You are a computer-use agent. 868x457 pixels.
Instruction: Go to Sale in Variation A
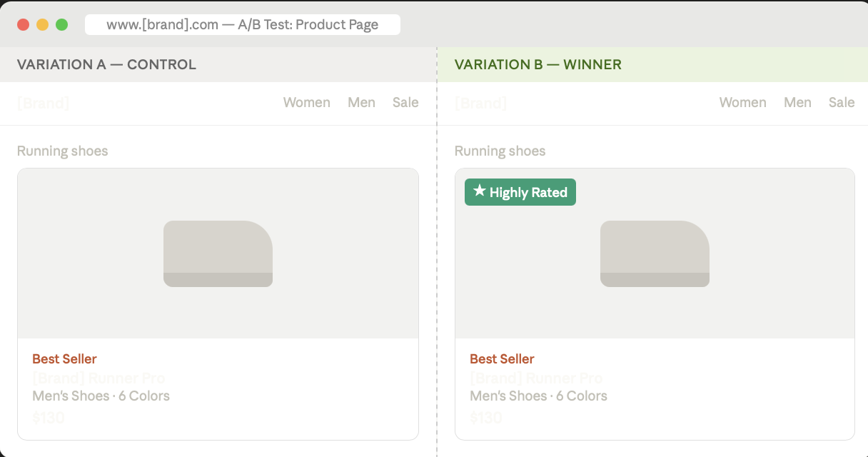[405, 103]
